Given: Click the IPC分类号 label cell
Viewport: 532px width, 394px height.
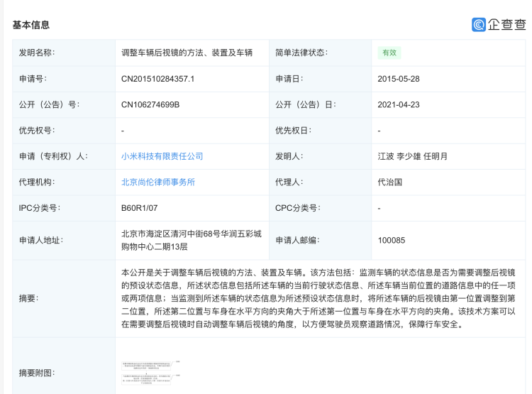Looking at the screenshot, I should [64, 208].
